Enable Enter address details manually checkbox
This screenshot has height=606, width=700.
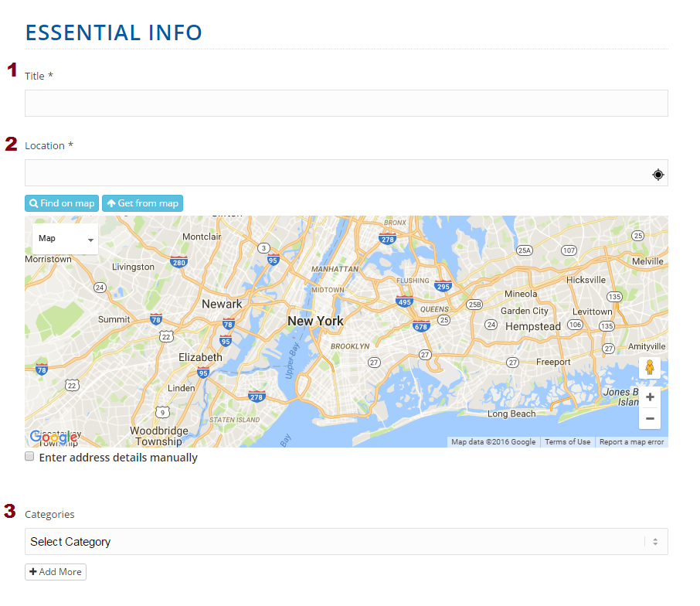pos(29,456)
